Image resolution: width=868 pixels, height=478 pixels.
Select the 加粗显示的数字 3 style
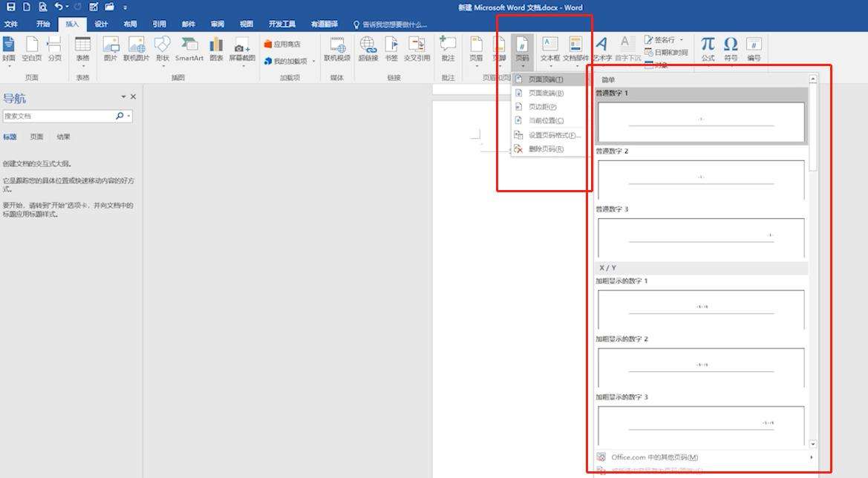tap(702, 420)
